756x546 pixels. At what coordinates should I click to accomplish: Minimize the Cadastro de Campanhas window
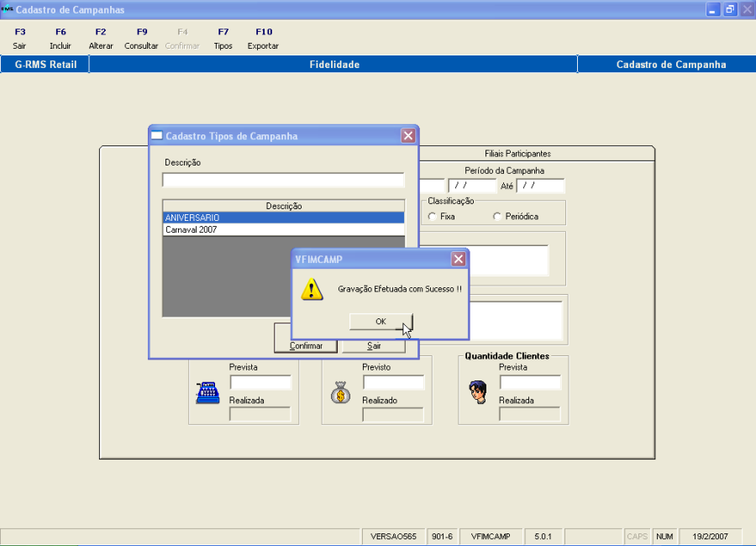pos(712,9)
